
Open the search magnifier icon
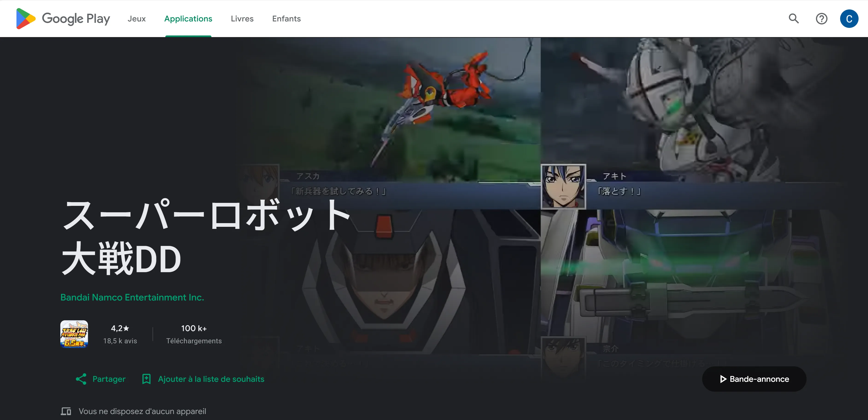pyautogui.click(x=794, y=18)
